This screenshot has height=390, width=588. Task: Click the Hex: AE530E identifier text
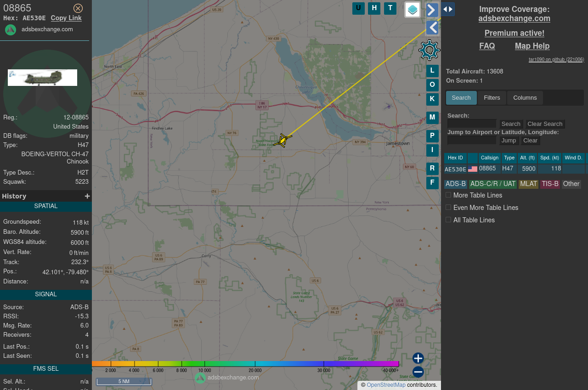[24, 18]
